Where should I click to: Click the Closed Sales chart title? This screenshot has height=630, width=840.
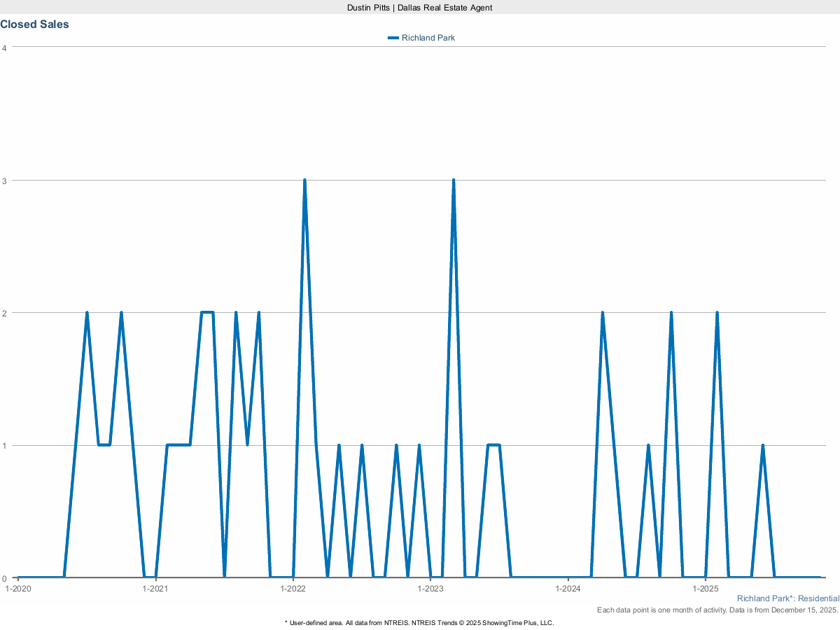(34, 24)
